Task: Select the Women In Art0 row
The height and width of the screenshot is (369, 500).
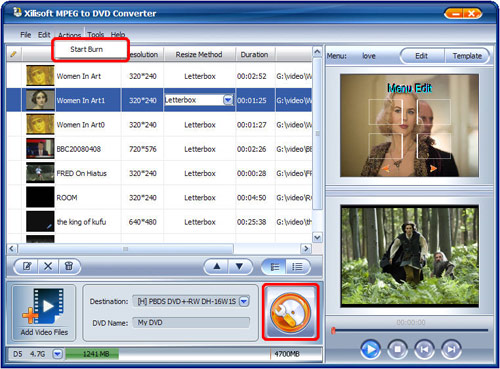Action: coord(159,125)
